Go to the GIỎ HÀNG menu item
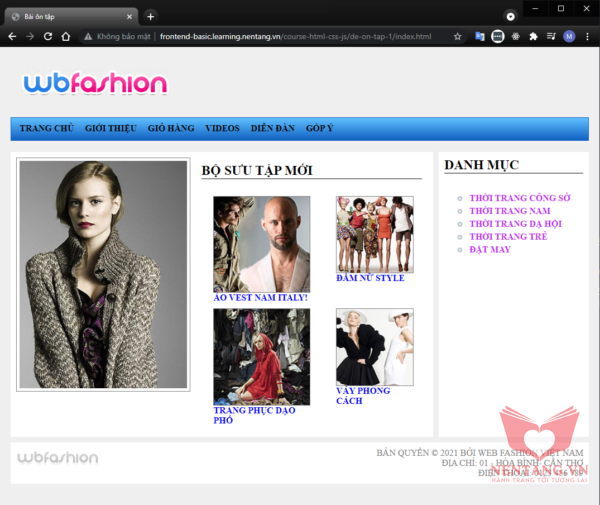The image size is (600, 505). (170, 129)
